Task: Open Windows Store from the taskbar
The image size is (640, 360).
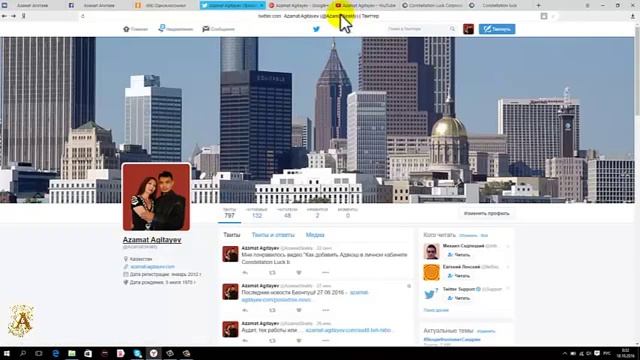Action: [x=88, y=353]
